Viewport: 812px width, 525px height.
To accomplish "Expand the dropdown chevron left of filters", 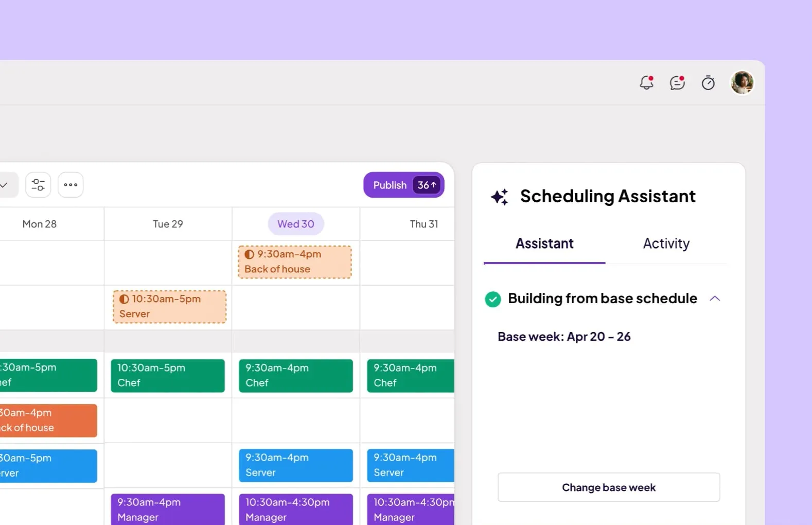I will pyautogui.click(x=5, y=185).
